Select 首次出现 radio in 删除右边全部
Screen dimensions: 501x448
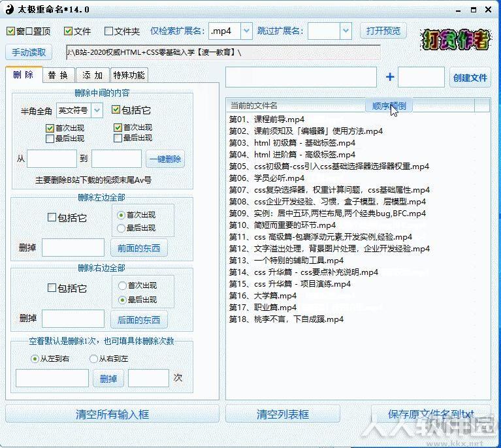pyautogui.click(x=122, y=285)
